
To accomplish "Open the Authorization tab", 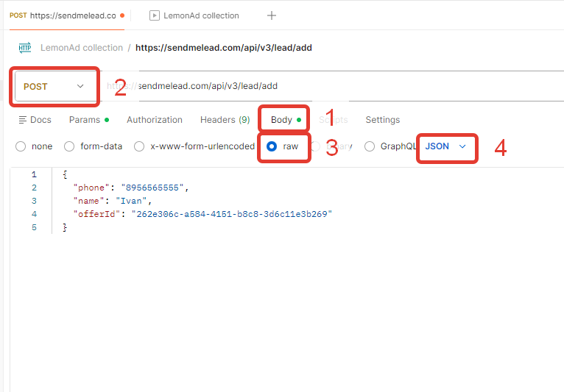I will tap(155, 120).
